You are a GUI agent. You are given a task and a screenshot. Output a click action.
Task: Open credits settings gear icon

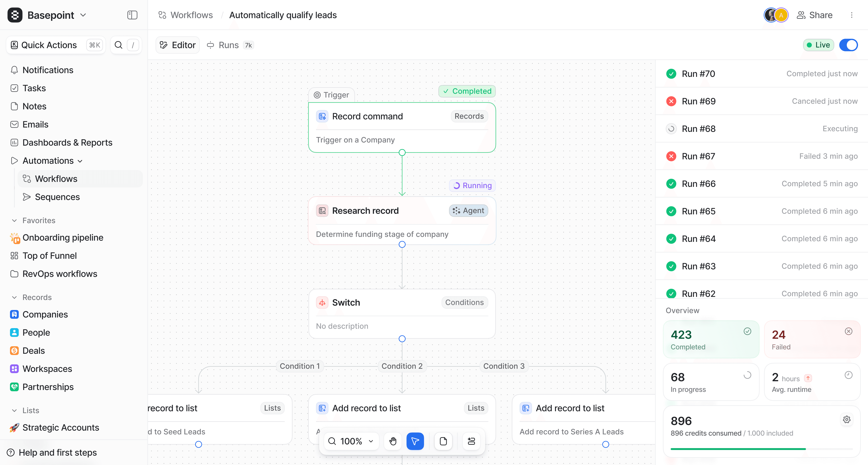(847, 420)
